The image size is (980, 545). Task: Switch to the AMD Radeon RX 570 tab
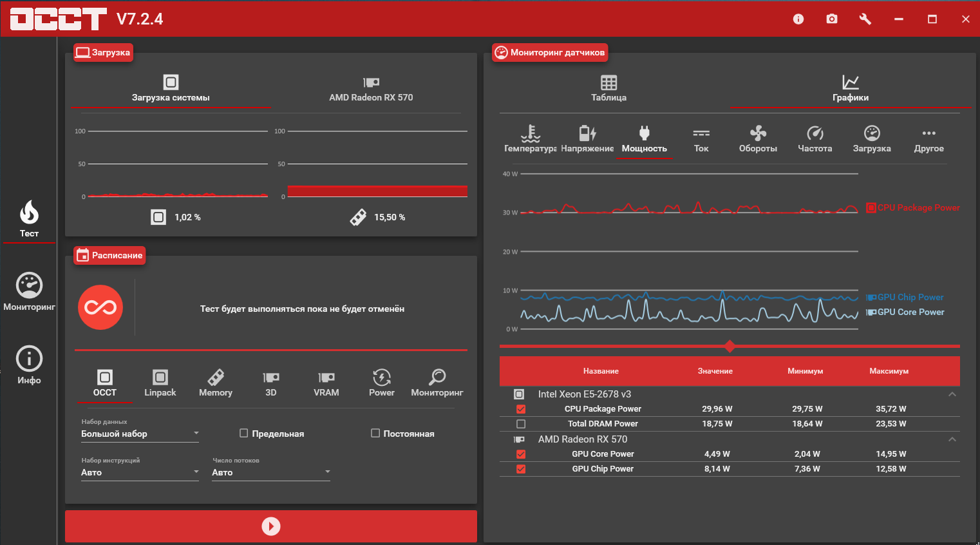pyautogui.click(x=371, y=88)
